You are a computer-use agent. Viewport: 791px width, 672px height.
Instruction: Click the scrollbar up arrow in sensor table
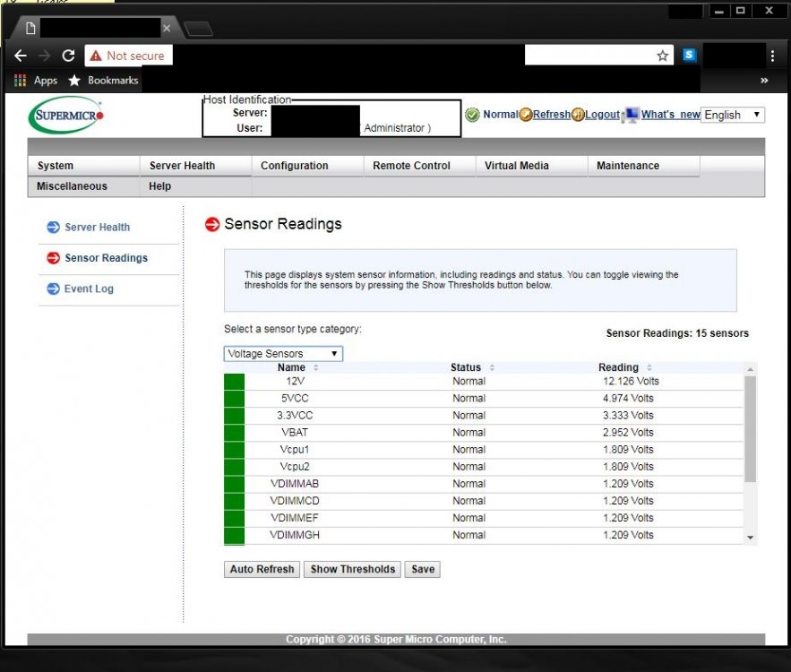tap(750, 369)
